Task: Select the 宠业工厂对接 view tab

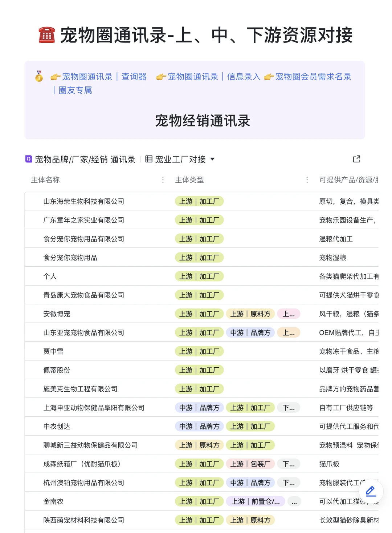Action: tap(180, 159)
